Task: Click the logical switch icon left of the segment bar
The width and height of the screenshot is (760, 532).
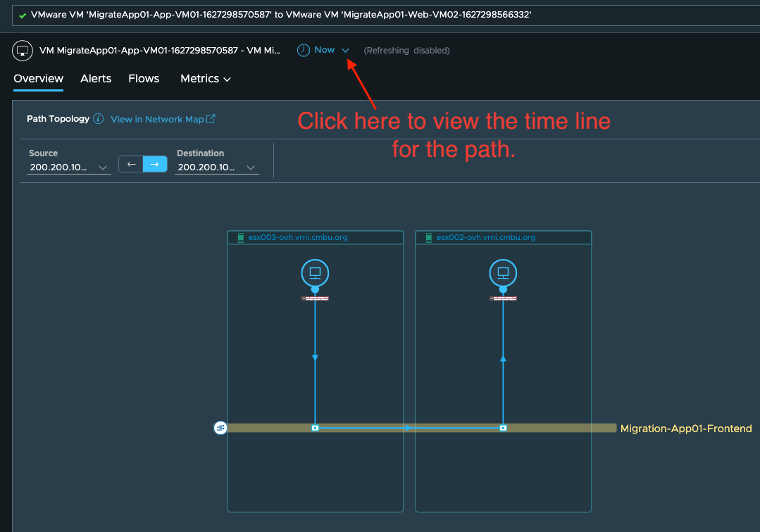Action: [x=220, y=428]
